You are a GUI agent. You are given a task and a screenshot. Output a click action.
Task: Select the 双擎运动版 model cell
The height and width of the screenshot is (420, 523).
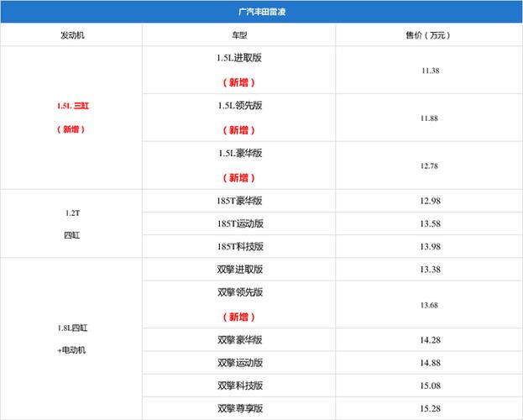click(240, 363)
